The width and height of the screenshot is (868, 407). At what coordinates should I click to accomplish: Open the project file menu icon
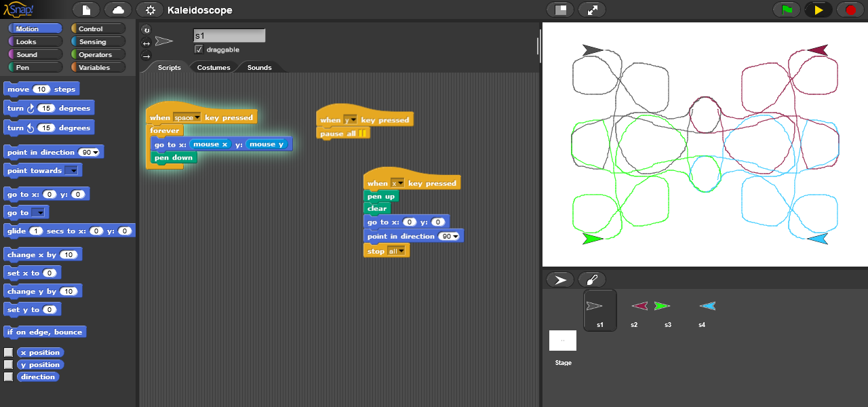(x=86, y=10)
